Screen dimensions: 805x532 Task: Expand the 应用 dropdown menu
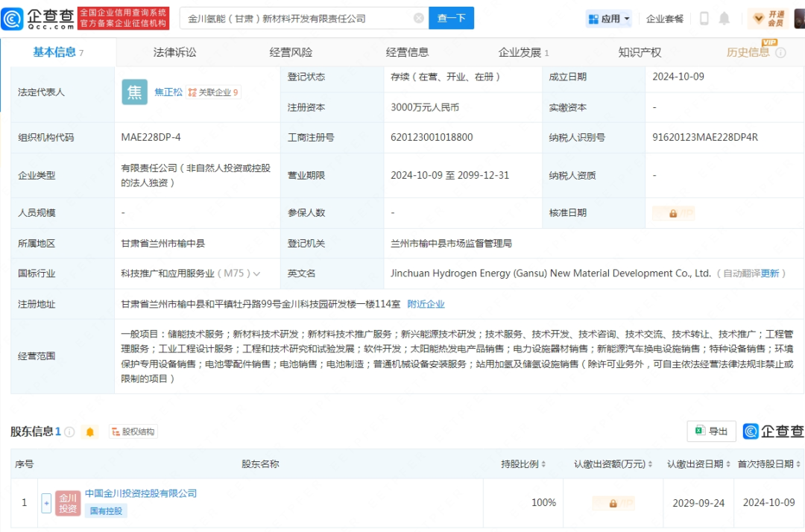(609, 19)
